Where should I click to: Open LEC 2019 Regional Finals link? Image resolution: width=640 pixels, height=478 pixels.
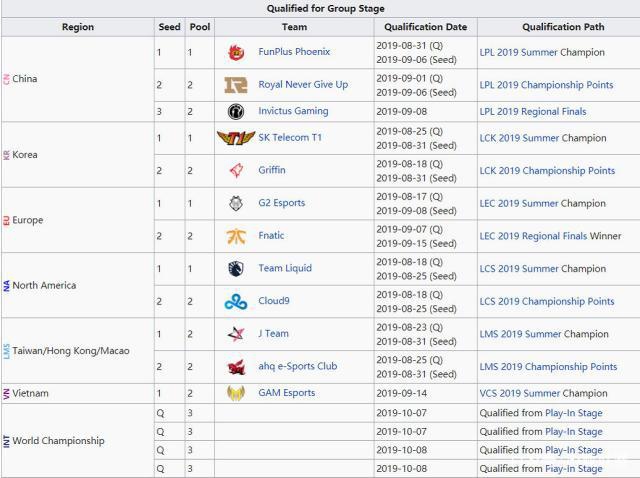coord(533,236)
